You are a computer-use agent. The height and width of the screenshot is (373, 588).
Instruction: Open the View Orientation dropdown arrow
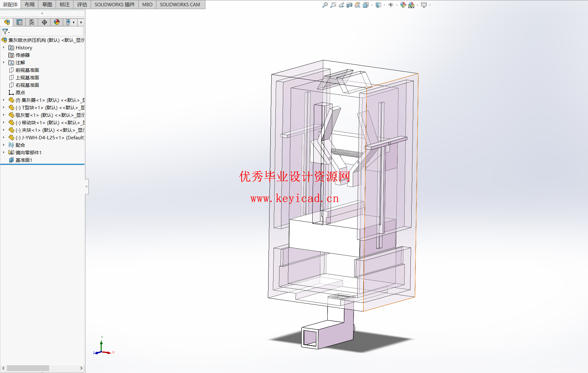click(372, 5)
